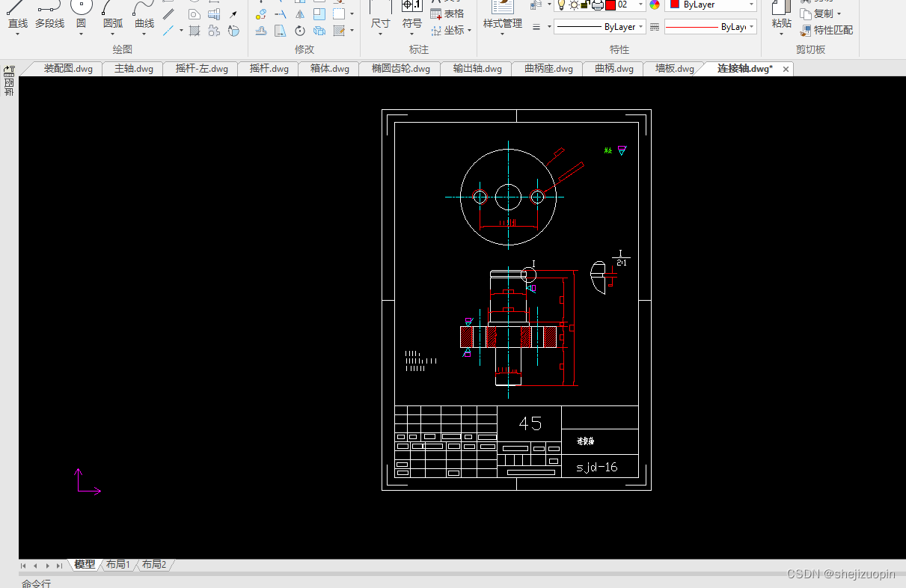
Task: Click the red color swatch of layer 02
Action: 610,4
